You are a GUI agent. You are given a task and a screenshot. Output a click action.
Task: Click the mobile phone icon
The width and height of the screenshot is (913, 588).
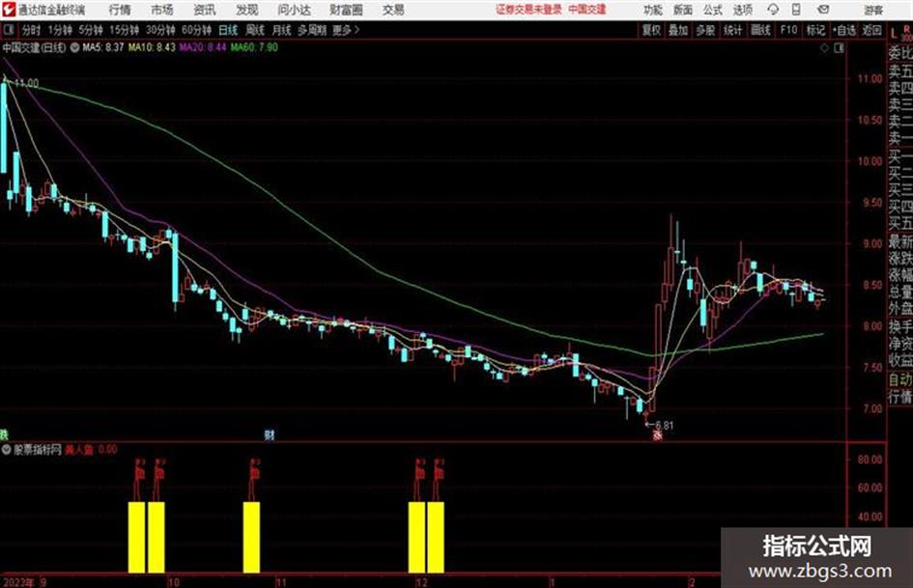click(796, 10)
